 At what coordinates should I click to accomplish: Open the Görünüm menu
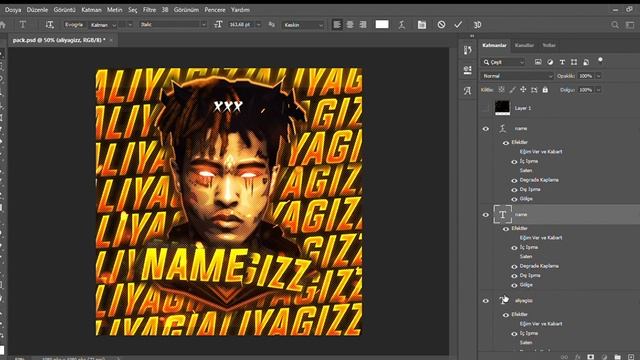pos(186,10)
